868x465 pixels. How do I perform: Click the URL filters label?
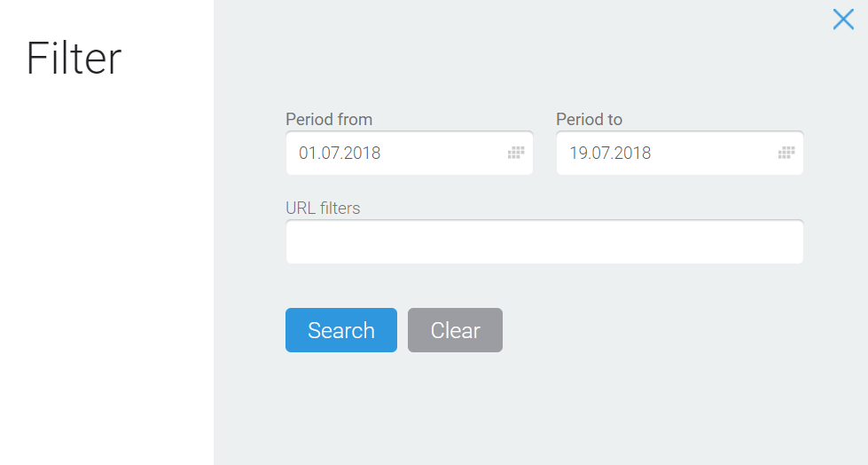[x=323, y=208]
